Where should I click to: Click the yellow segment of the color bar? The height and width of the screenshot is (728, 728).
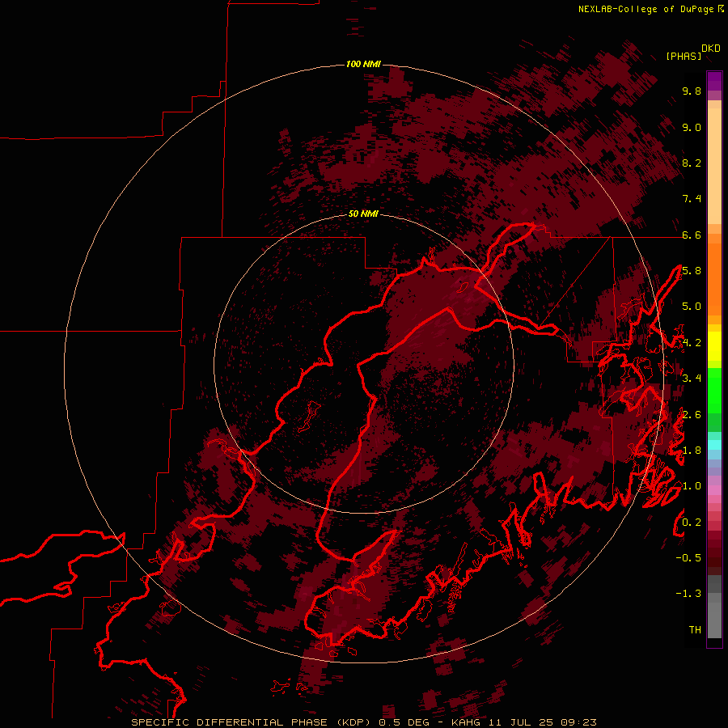tap(714, 346)
